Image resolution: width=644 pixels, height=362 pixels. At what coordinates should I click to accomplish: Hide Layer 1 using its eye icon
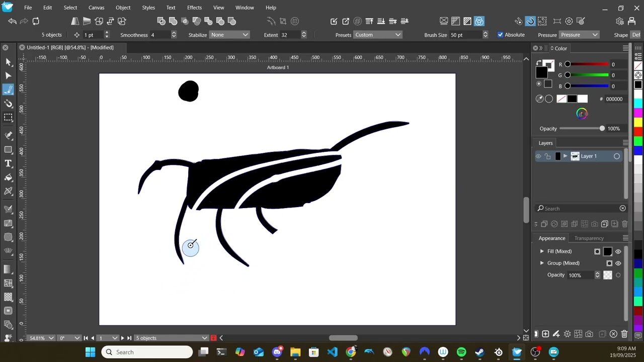[538, 156]
